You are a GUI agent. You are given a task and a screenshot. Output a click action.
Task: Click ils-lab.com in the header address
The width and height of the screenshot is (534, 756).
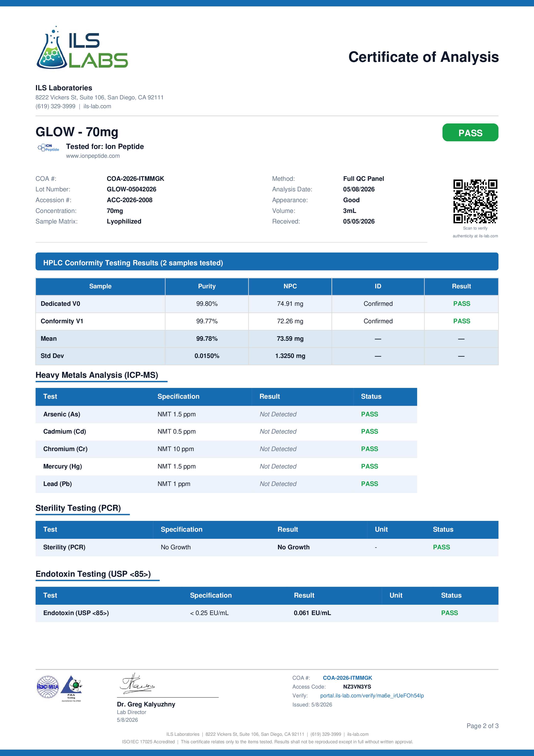point(97,106)
